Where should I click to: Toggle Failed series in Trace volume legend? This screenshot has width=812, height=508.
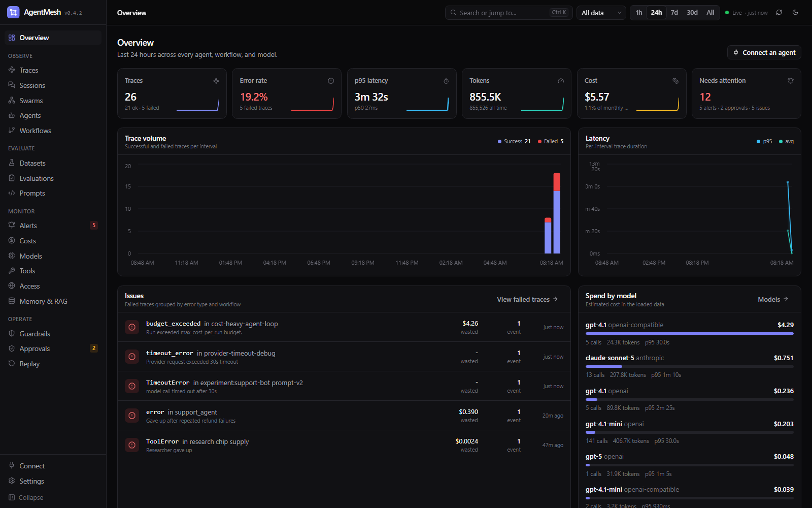[551, 142]
